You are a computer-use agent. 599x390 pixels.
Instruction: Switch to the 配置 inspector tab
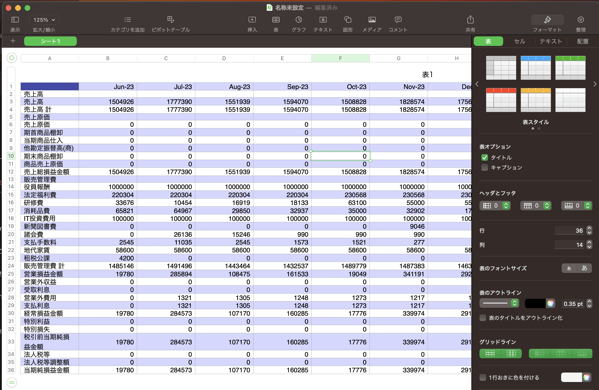(x=583, y=41)
